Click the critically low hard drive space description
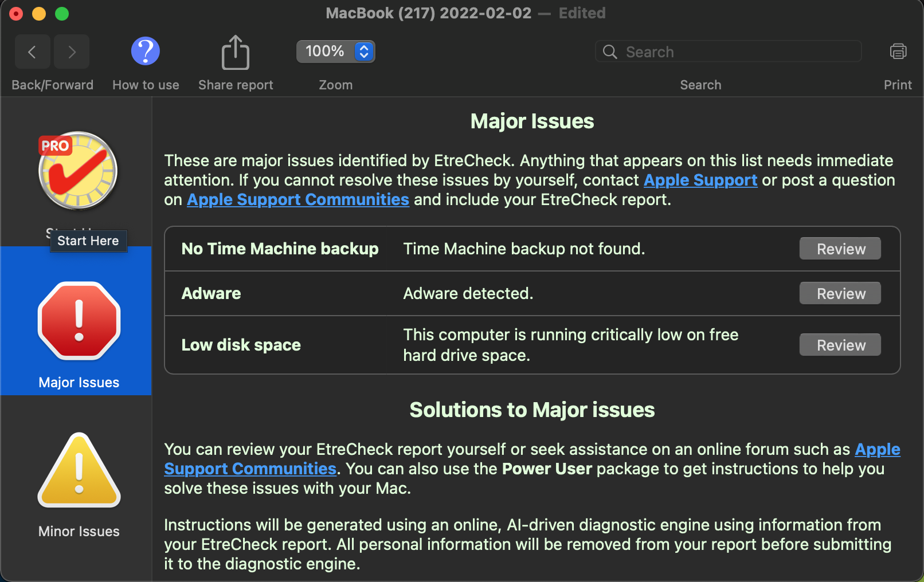Image resolution: width=924 pixels, height=582 pixels. click(x=570, y=345)
